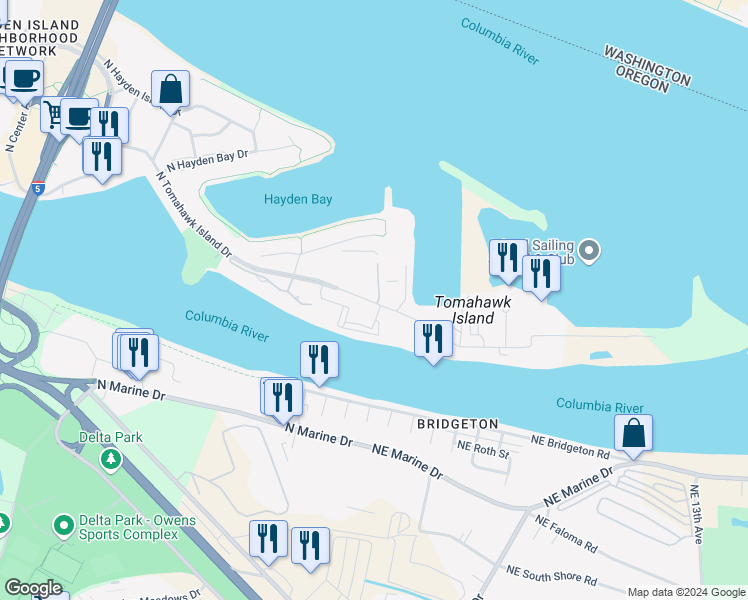
Task: Select the shopping bag marker on NE Bridgeton Rd
Action: 633,436
